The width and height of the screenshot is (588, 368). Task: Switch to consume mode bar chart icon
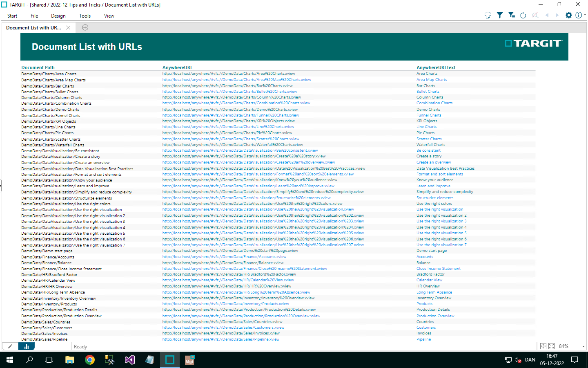(x=27, y=346)
